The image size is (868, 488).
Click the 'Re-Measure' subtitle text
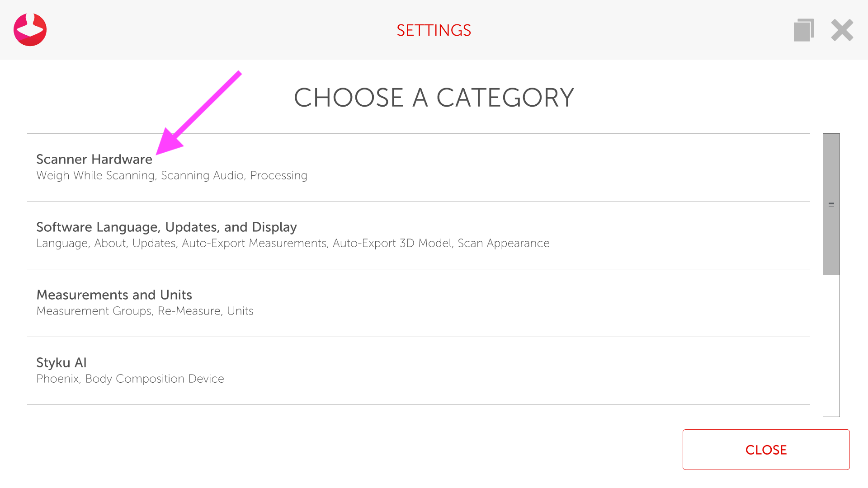tap(189, 311)
